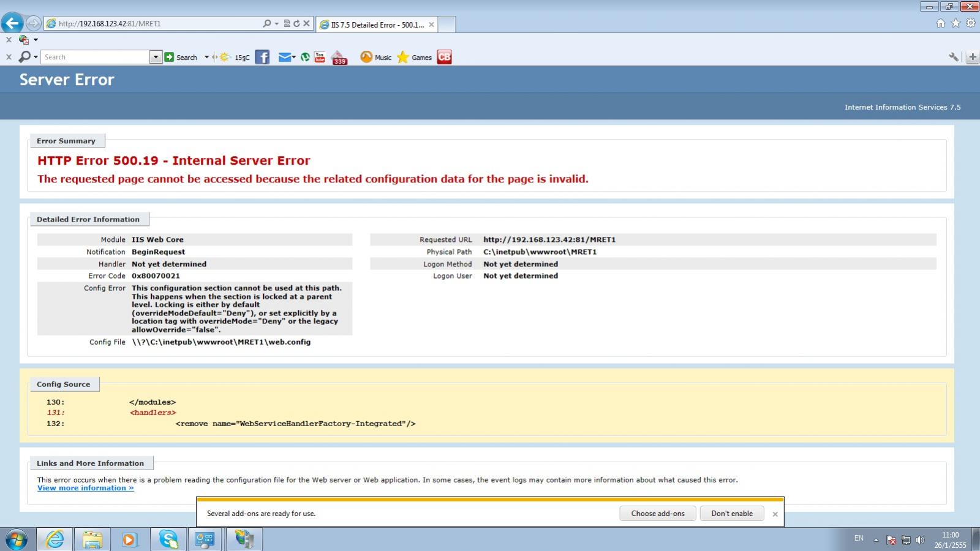Open toolbar options with wrench icon
This screenshot has width=980, height=551.
(954, 57)
